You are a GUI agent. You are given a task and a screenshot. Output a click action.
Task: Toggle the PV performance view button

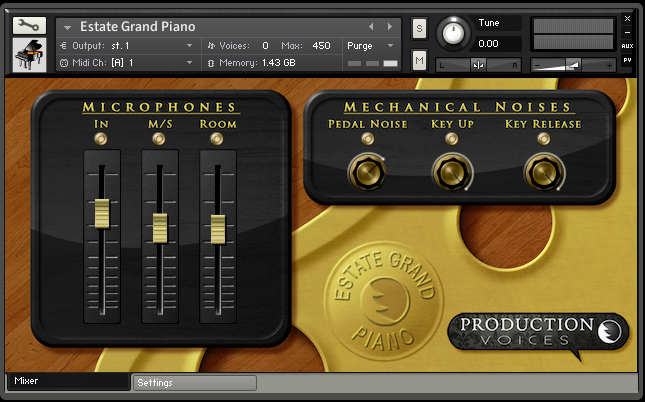(627, 60)
